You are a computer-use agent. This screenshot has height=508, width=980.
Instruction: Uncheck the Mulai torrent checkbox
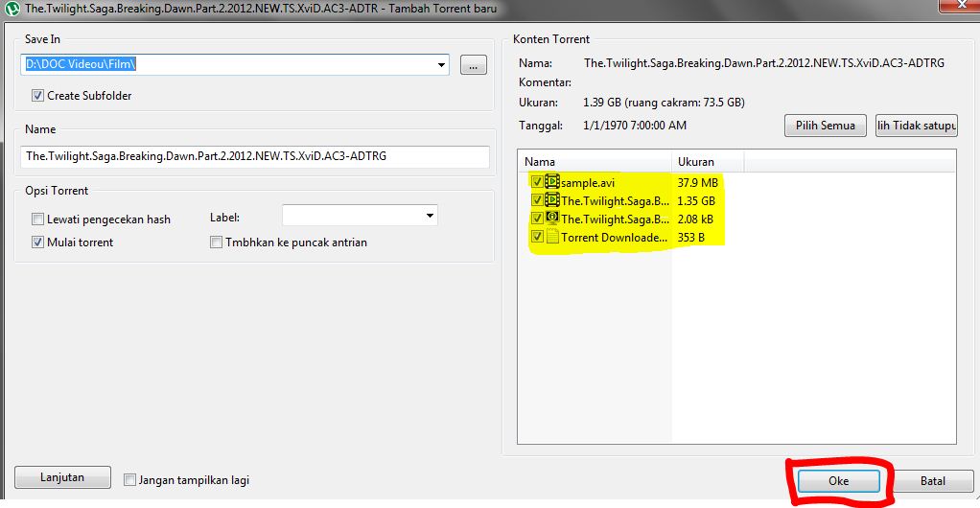pos(37,242)
